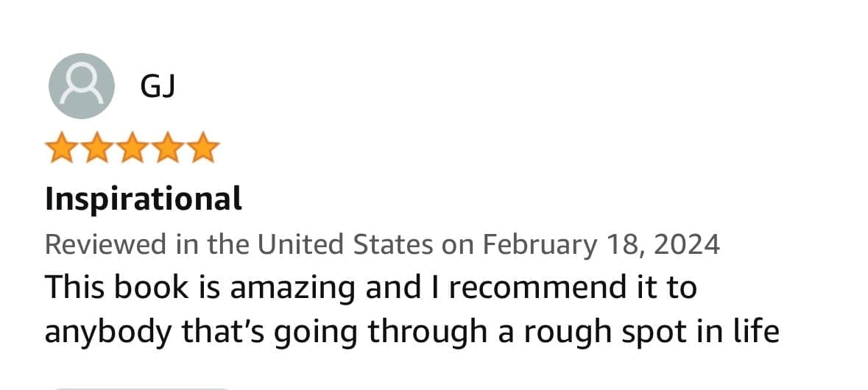868x390 pixels.
Task: Open the "Inspirational" review title
Action: tap(144, 199)
